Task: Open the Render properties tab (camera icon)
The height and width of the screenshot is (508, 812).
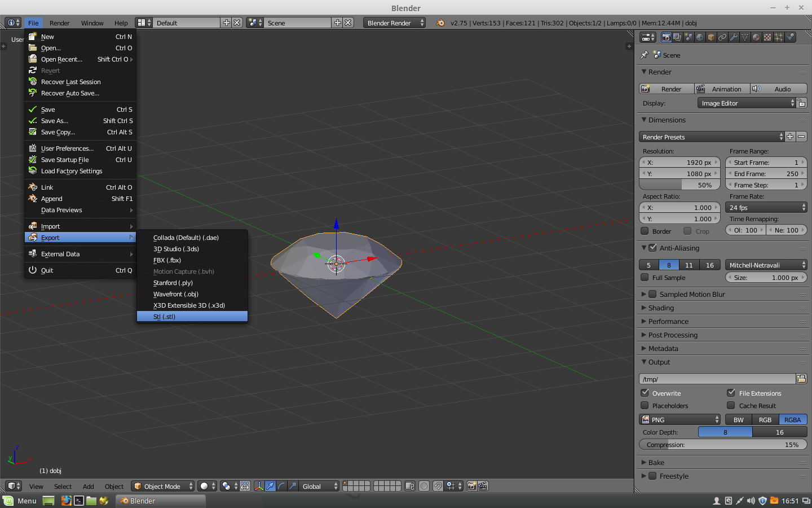Action: click(667, 37)
